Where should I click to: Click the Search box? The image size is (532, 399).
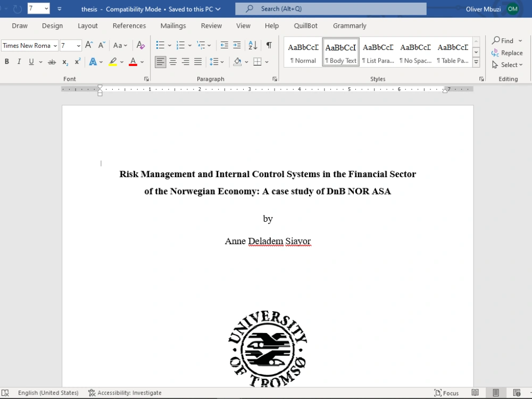(x=331, y=9)
